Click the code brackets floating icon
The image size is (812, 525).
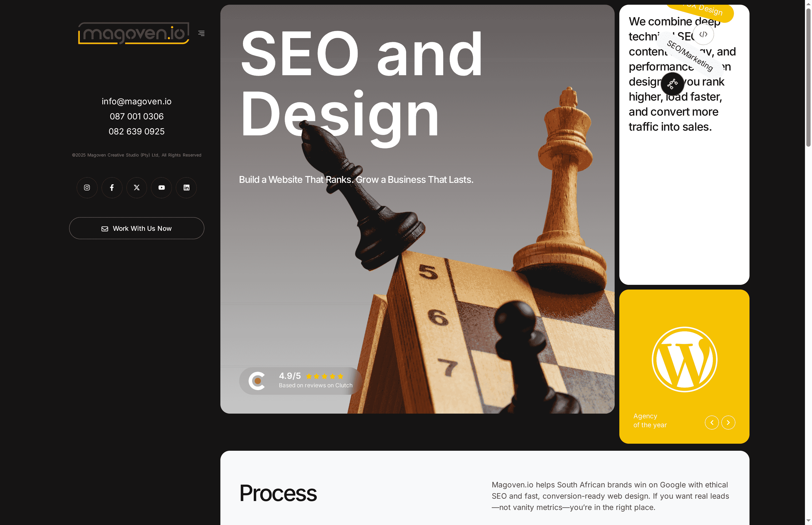[703, 34]
